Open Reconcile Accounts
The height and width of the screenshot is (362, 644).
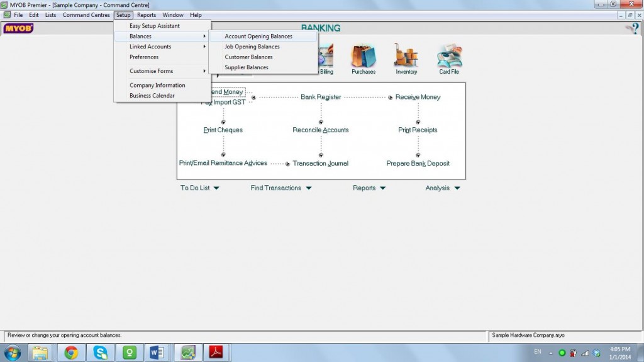point(321,130)
